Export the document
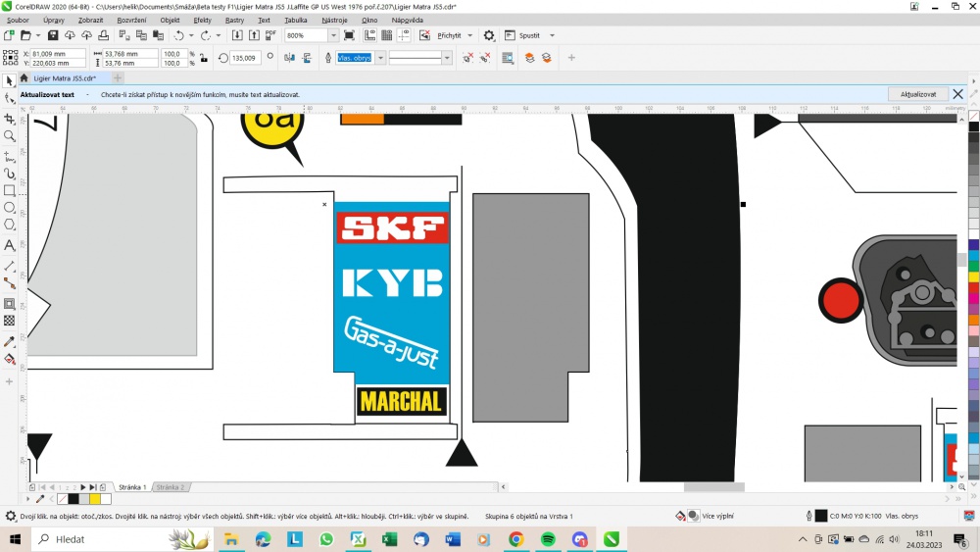 coord(254,35)
